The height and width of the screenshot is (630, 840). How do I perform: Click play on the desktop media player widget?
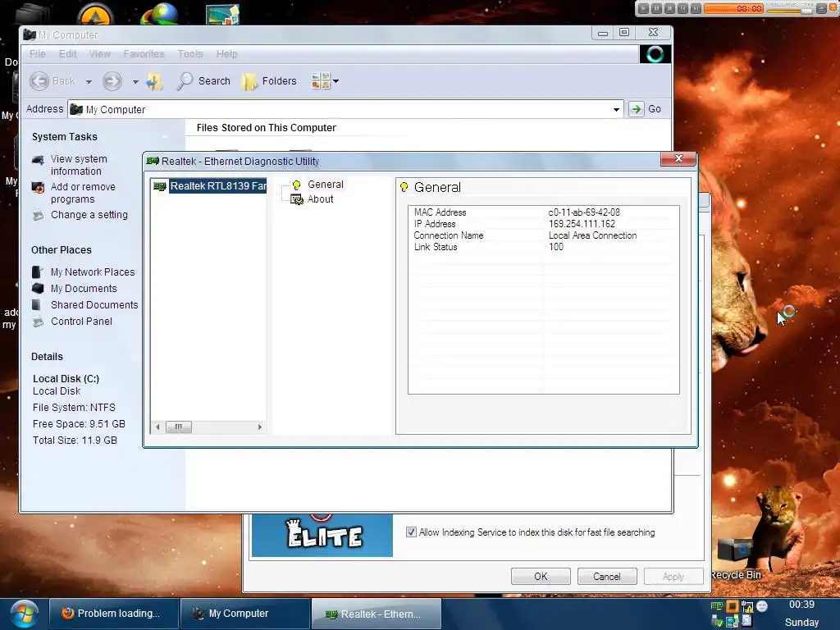pos(643,8)
